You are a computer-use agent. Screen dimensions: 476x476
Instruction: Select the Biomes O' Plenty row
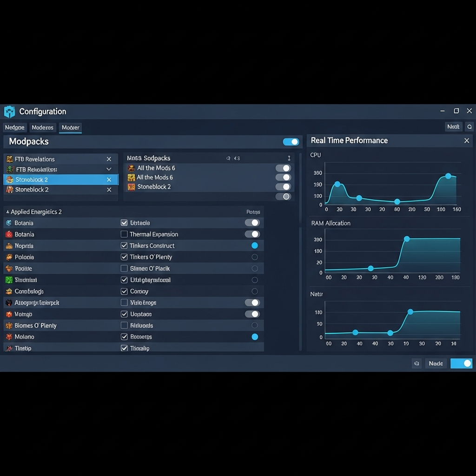click(133, 325)
